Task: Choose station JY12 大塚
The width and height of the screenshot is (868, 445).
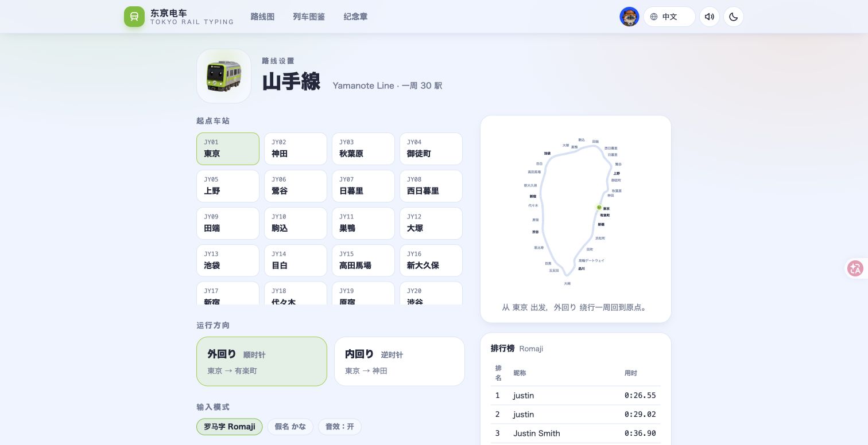Action: tap(431, 224)
